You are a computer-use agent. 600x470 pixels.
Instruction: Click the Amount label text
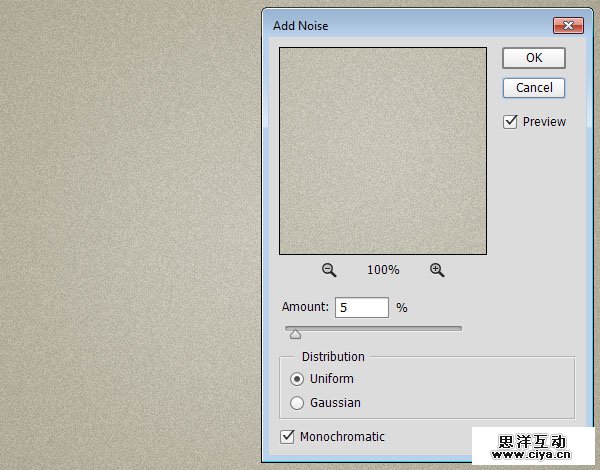click(304, 308)
